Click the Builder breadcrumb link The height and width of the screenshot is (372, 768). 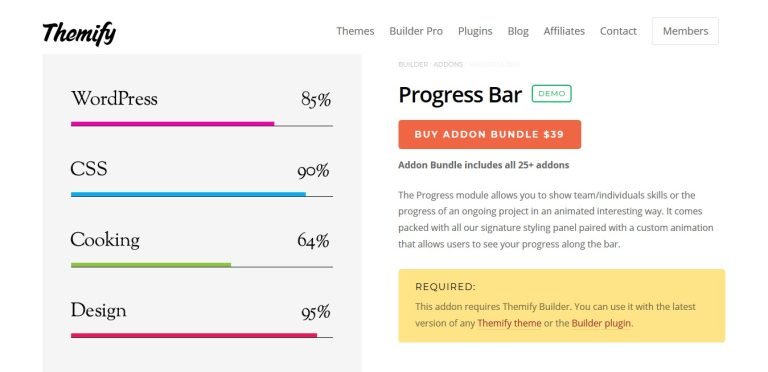pos(413,65)
